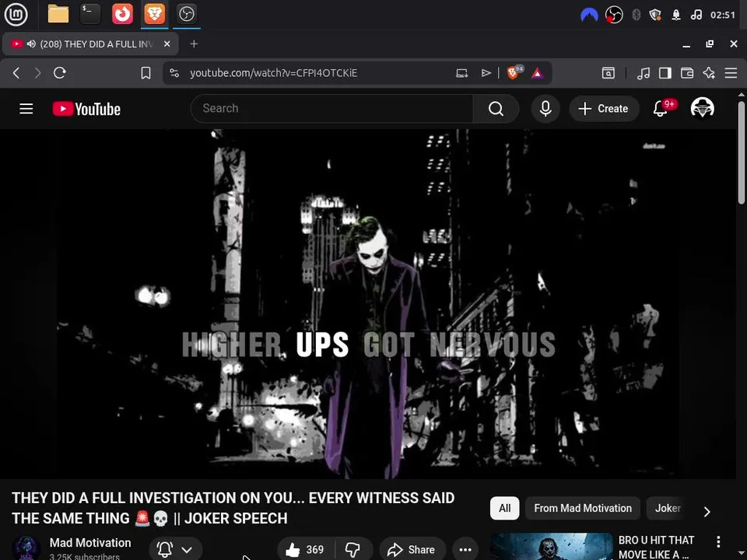Select the All filter chip
The width and height of the screenshot is (747, 560).
click(504, 508)
